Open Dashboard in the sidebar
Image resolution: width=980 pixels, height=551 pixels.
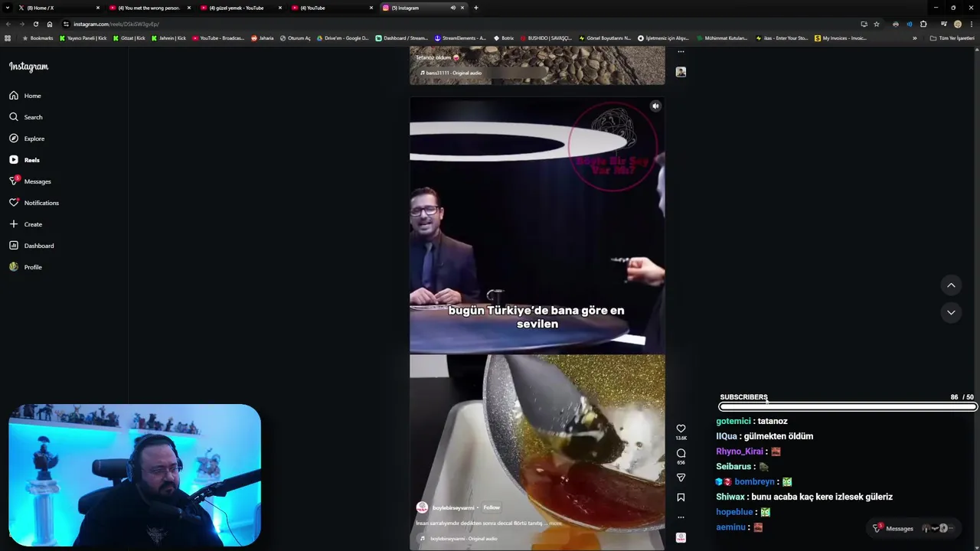pos(31,246)
